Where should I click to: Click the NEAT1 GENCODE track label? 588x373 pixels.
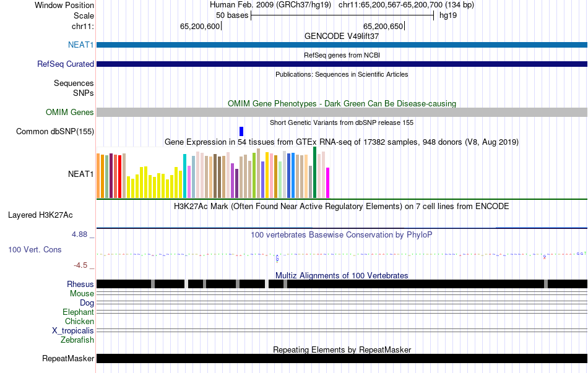click(x=80, y=45)
